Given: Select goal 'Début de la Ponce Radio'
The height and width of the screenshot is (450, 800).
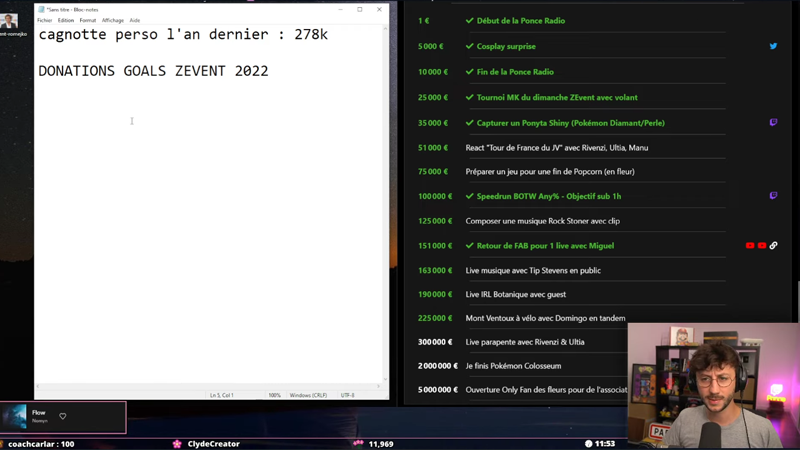Looking at the screenshot, I should coord(520,21).
